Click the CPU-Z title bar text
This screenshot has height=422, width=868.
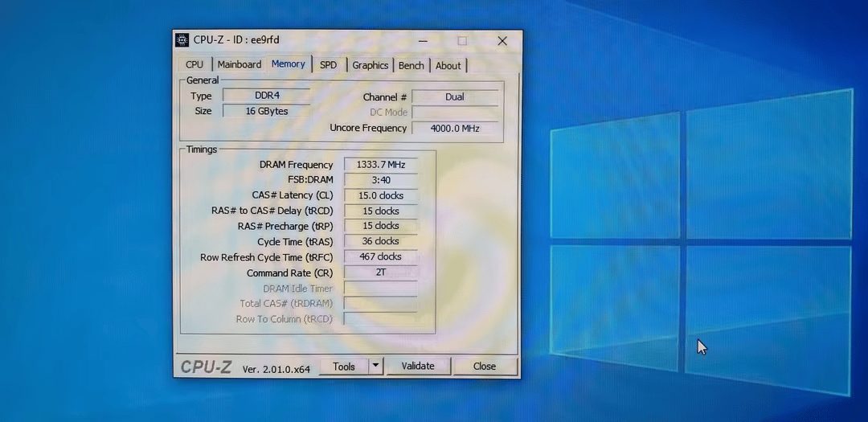click(x=236, y=40)
